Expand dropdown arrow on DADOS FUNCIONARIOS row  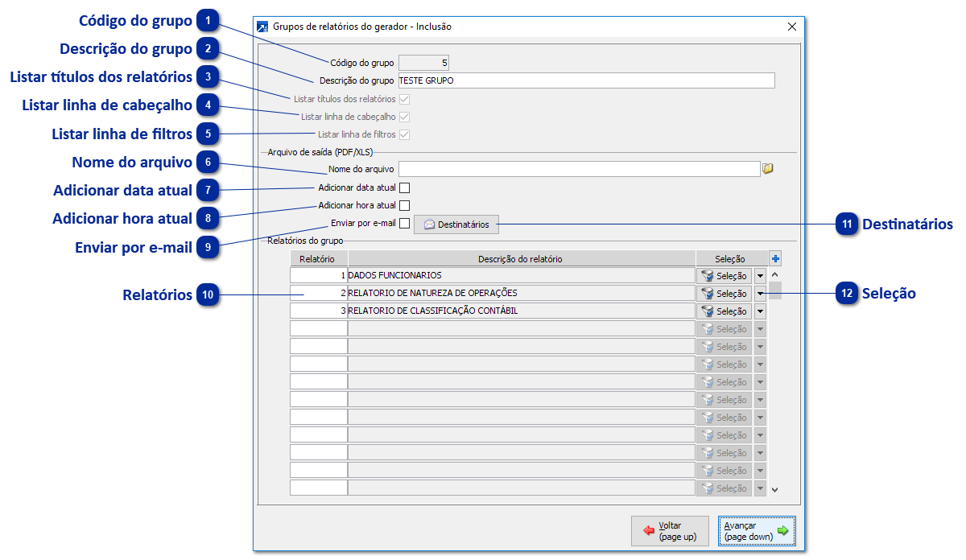pos(760,276)
